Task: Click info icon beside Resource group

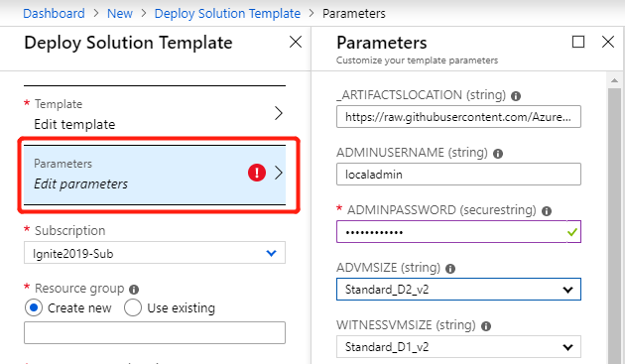Action: [134, 289]
